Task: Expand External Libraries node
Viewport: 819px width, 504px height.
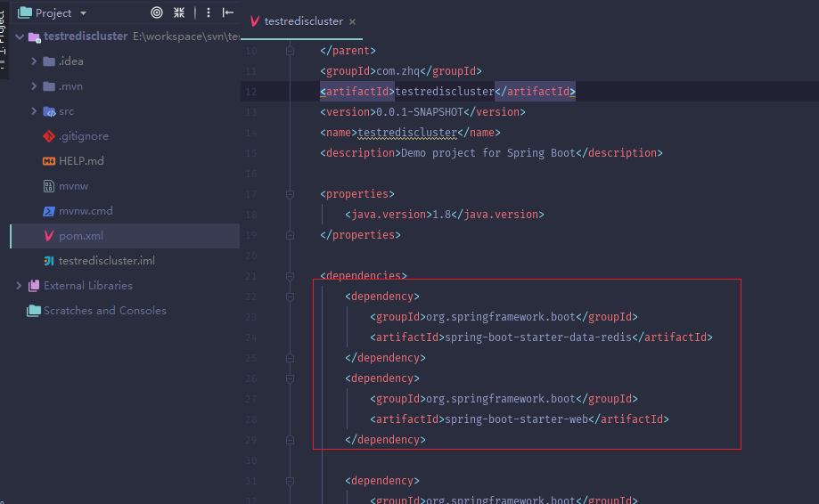Action: pos(19,285)
